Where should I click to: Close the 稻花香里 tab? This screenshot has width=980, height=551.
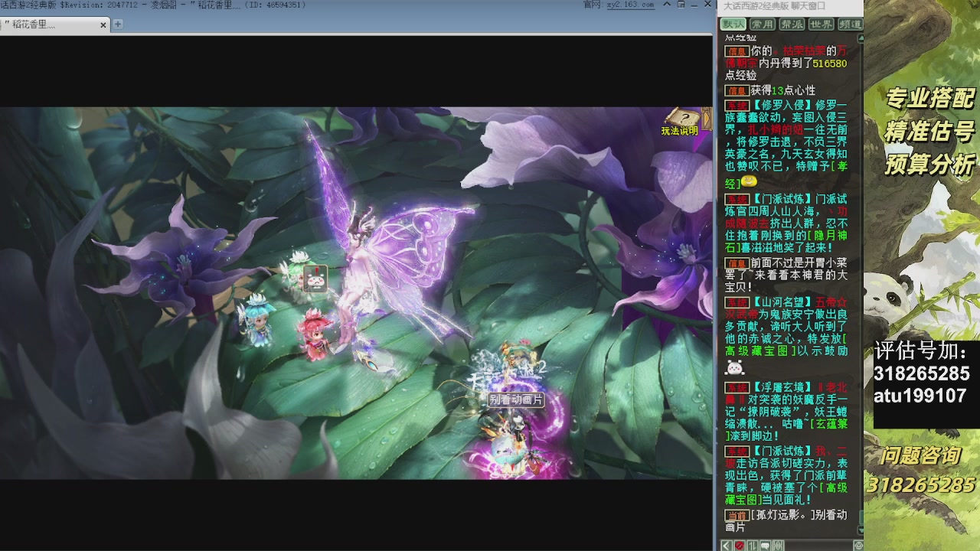(x=103, y=24)
